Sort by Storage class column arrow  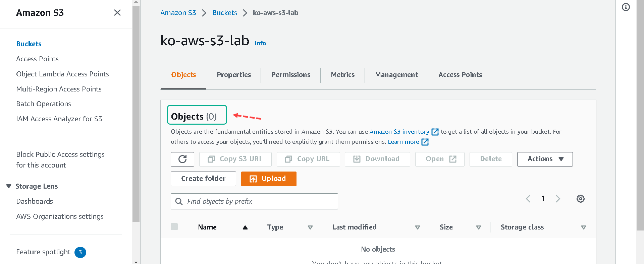click(x=584, y=227)
